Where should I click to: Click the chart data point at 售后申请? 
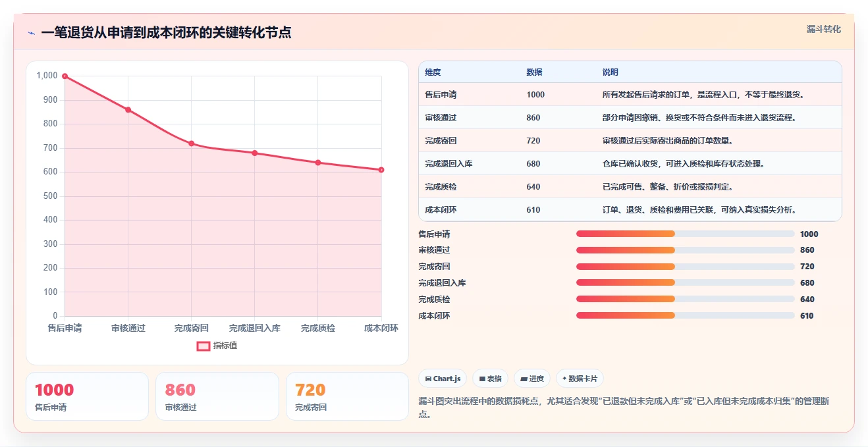pyautogui.click(x=65, y=76)
